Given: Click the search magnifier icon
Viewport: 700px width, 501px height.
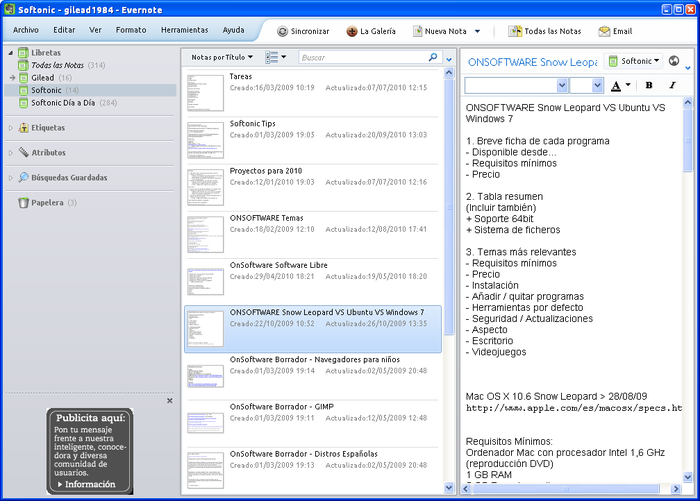Looking at the screenshot, I should pyautogui.click(x=433, y=57).
